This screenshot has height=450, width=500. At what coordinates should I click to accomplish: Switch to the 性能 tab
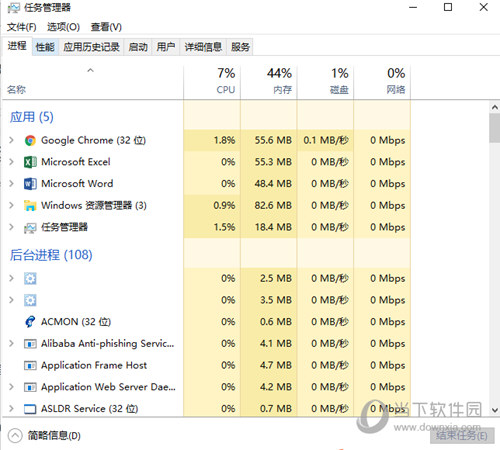45,47
